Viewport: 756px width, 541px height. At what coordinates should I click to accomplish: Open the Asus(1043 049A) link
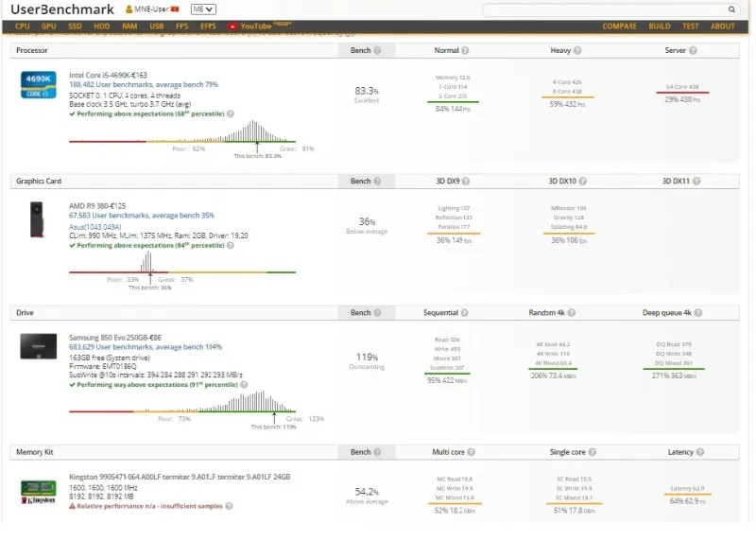(95, 227)
